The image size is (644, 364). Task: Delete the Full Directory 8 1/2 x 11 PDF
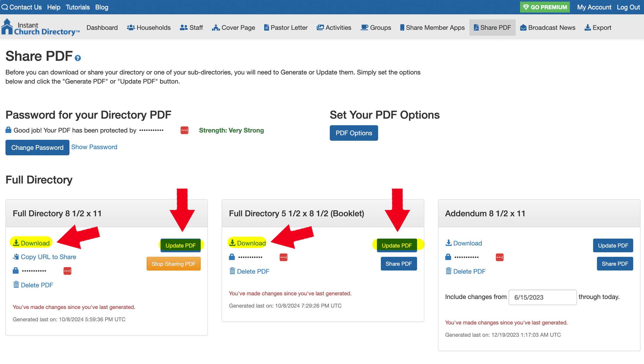[x=33, y=285]
